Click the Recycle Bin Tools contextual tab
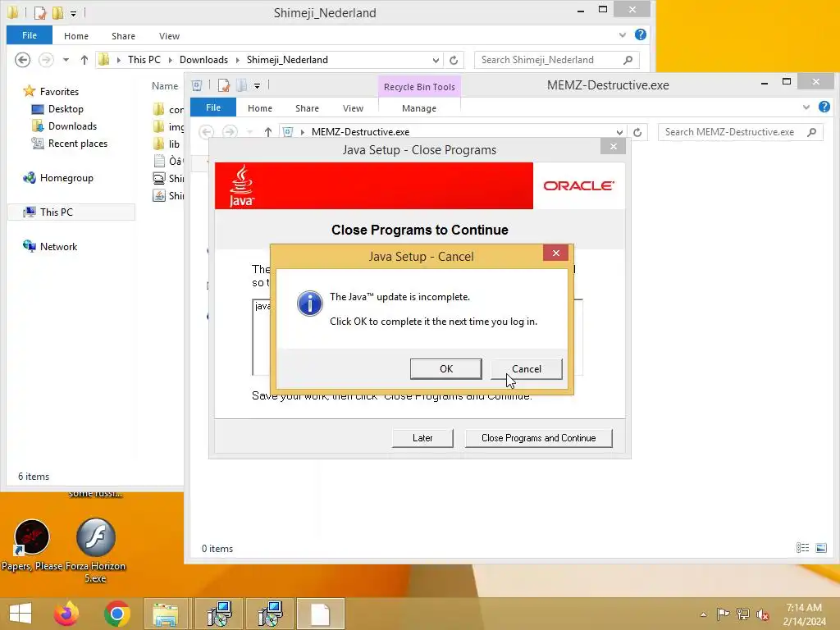The height and width of the screenshot is (630, 840). [419, 87]
